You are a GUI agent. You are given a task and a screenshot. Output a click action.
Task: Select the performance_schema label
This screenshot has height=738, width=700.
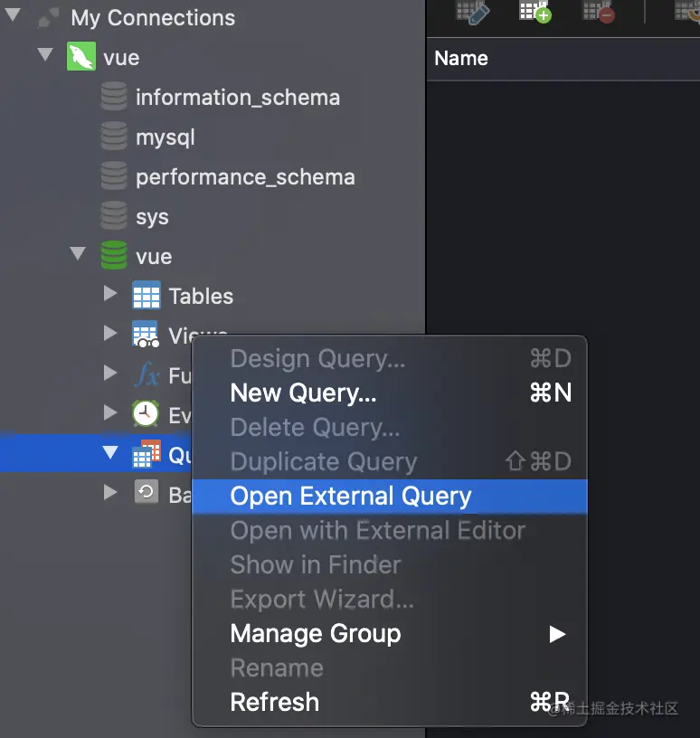coord(245,177)
